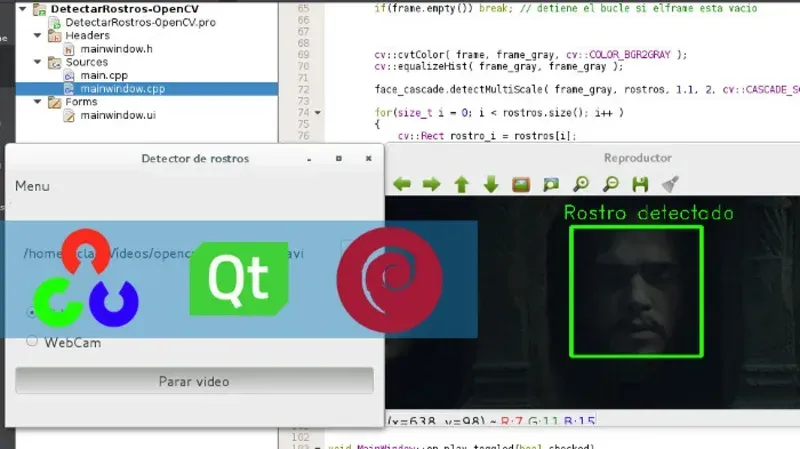Zoom in on the Reproductor image
Screen dimensions: 800x449
(x=581, y=184)
